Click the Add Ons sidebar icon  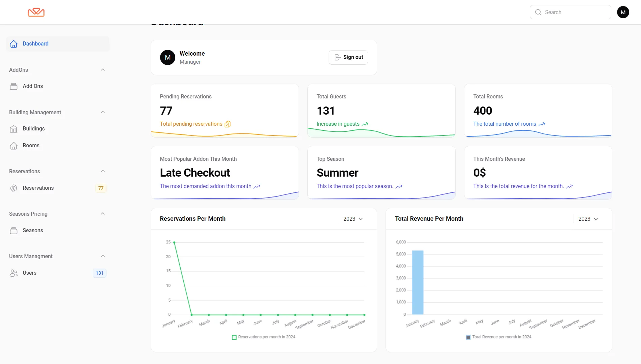(x=13, y=86)
